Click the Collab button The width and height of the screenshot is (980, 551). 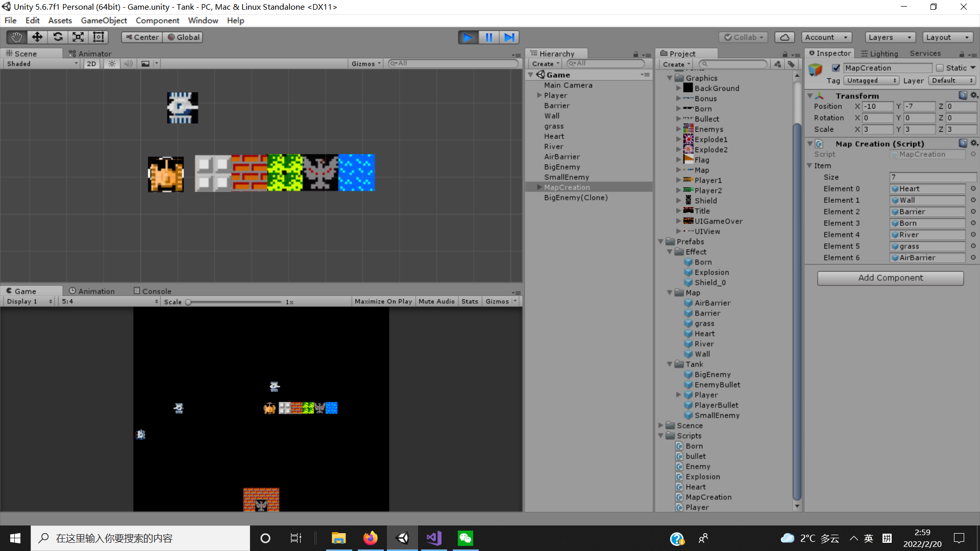click(x=743, y=37)
